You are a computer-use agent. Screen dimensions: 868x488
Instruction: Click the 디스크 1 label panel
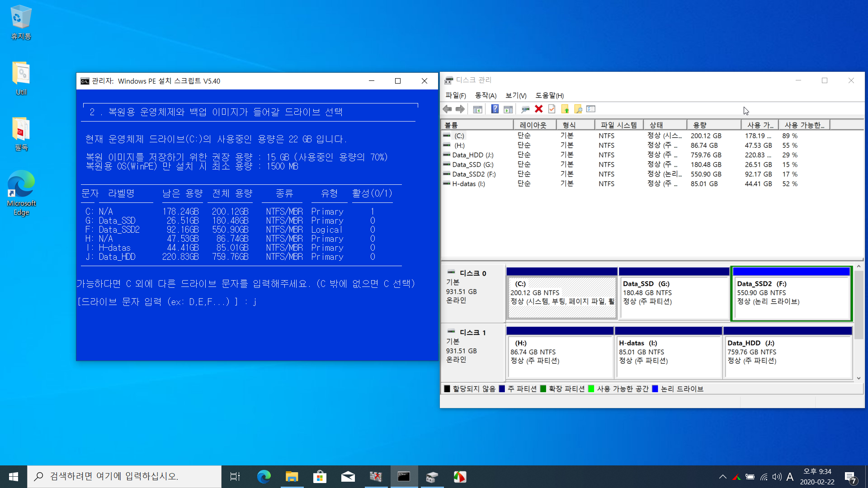[473, 352]
